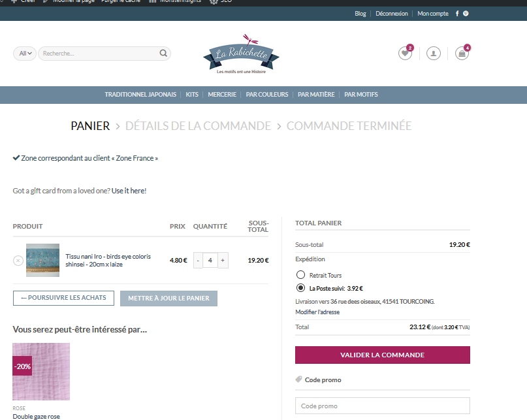Click the Détails de la commande step
This screenshot has height=420, width=527.
click(x=198, y=126)
